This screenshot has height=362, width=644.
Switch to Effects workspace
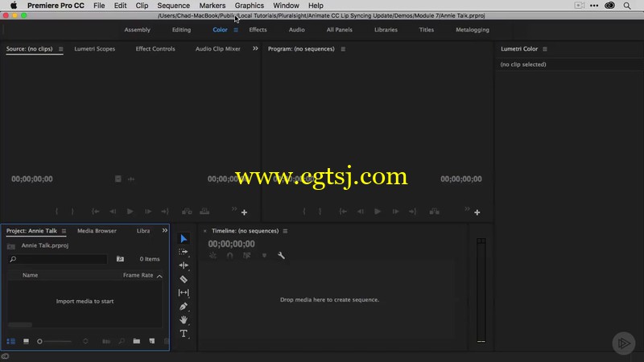point(258,30)
